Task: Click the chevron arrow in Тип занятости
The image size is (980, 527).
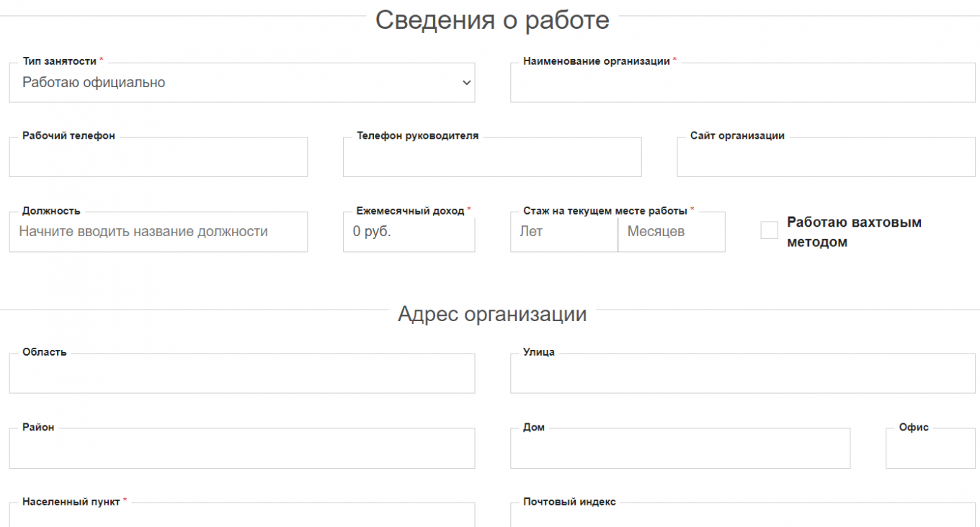Action: pyautogui.click(x=465, y=83)
